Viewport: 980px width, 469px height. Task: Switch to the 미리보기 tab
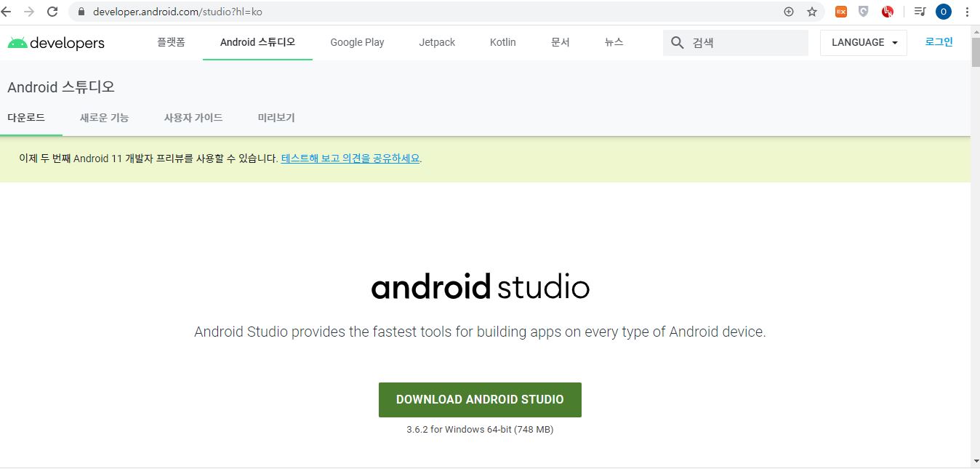click(x=276, y=117)
